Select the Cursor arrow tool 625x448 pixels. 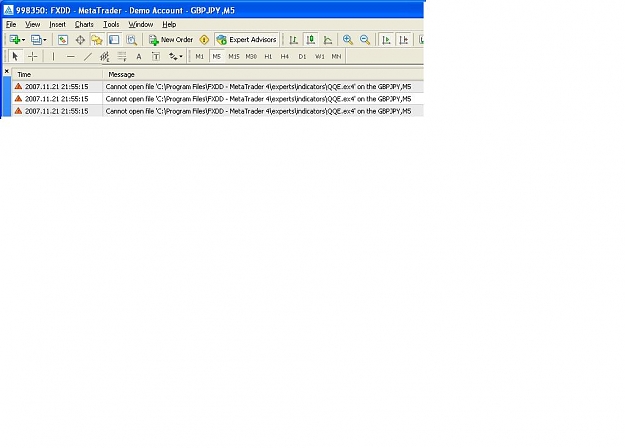[x=16, y=57]
